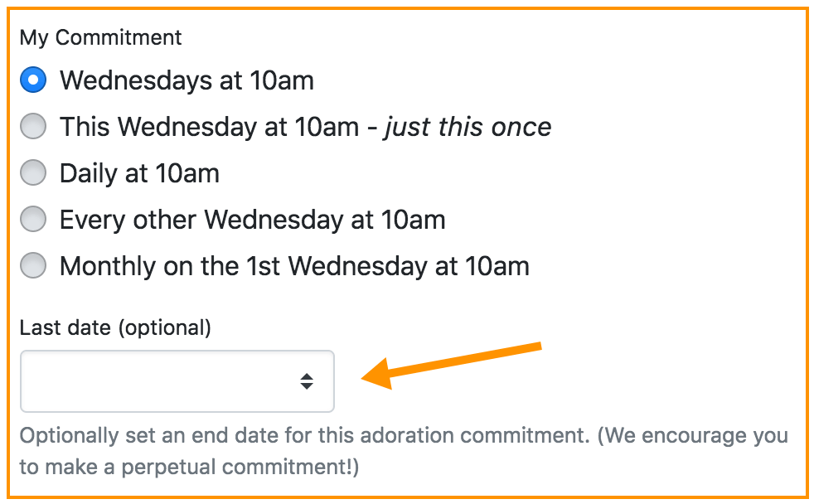Click the "Daily at 10am" label text
The image size is (814, 504).
click(x=139, y=173)
